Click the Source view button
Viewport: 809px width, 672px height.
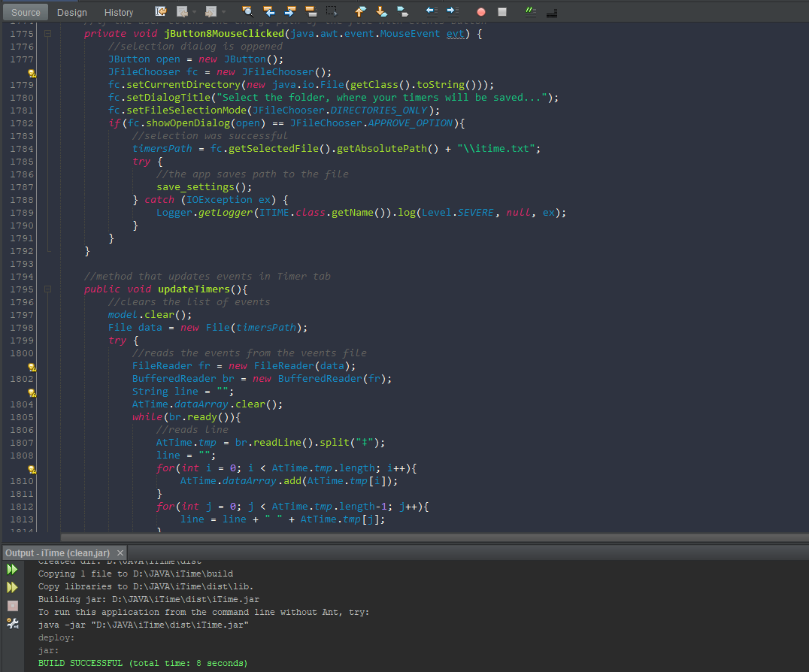pyautogui.click(x=26, y=12)
